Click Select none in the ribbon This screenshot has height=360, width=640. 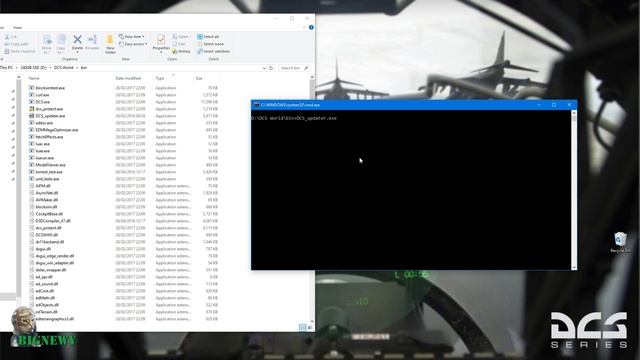tap(210, 44)
